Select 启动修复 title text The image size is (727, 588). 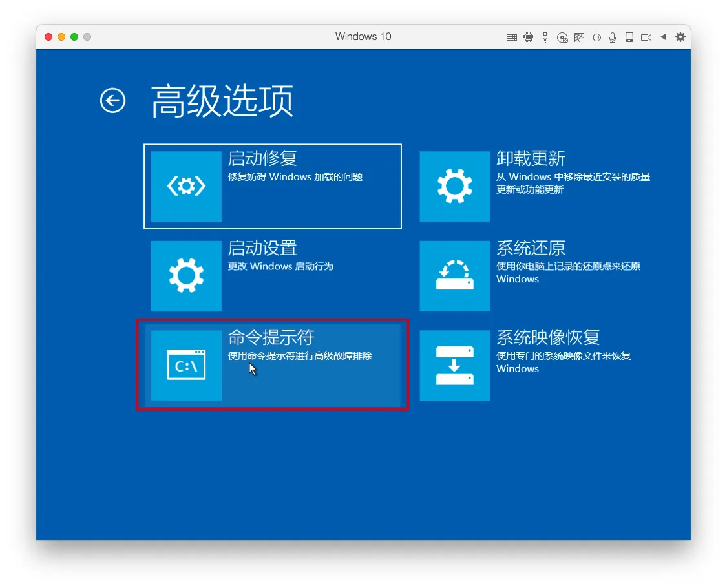262,158
